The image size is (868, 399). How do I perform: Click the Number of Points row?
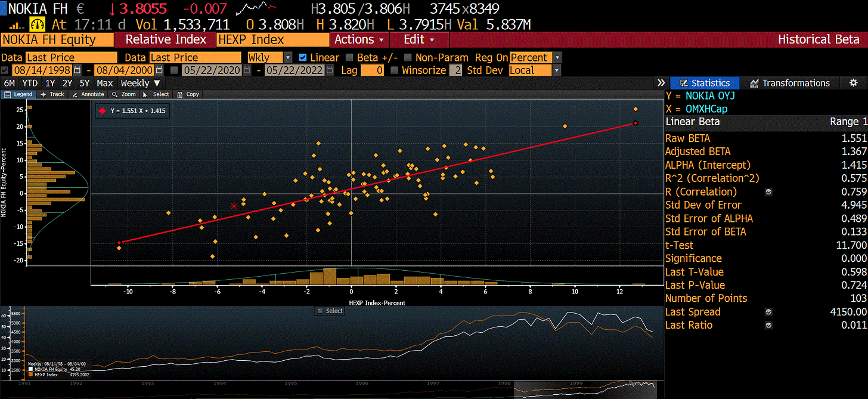pos(766,298)
